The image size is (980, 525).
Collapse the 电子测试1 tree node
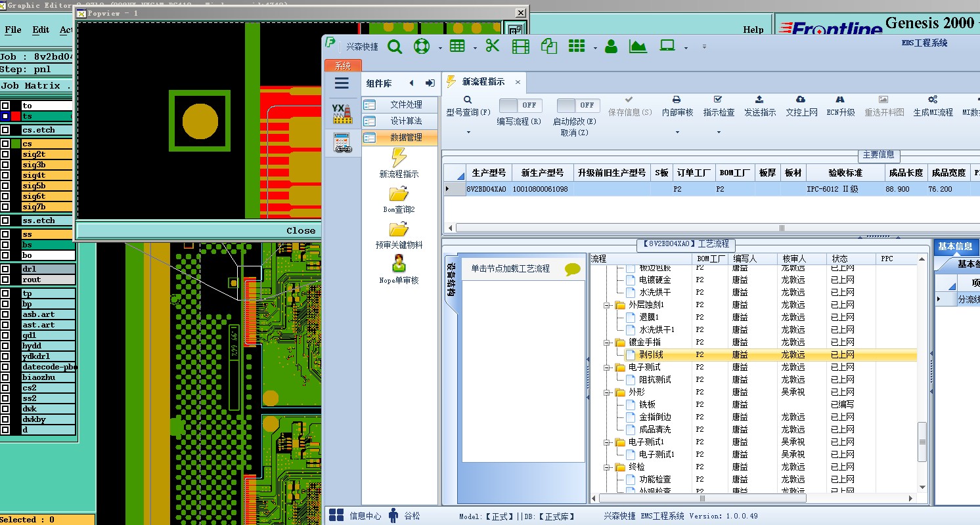click(x=608, y=442)
